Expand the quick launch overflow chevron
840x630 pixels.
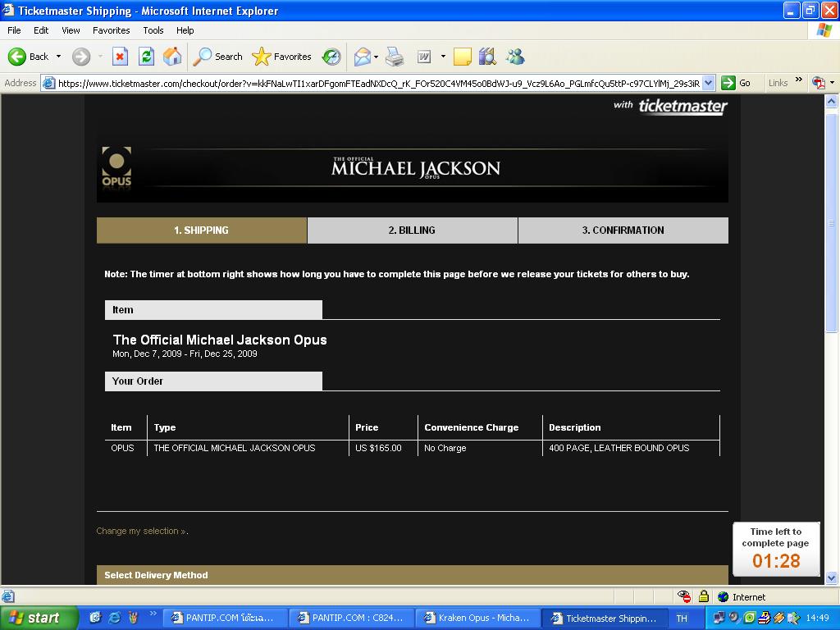153,614
